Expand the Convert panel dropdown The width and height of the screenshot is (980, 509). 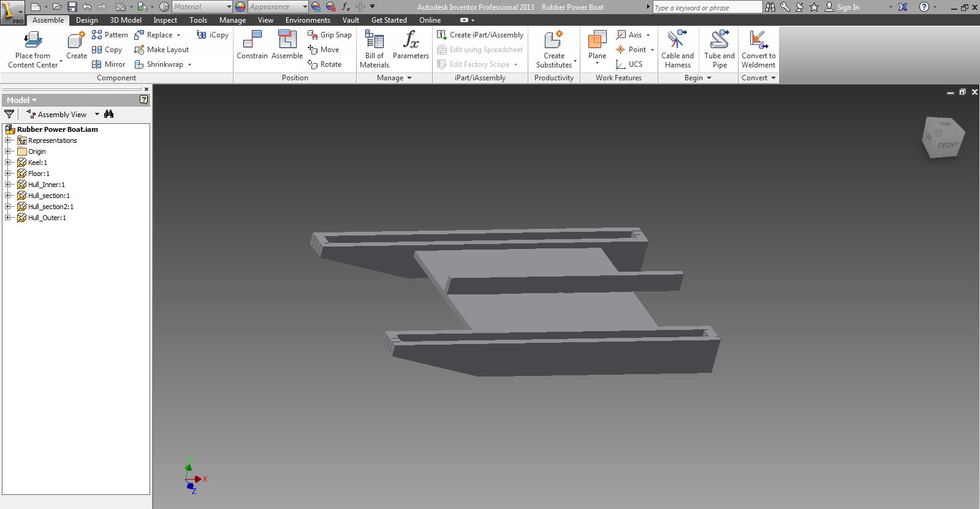point(759,78)
